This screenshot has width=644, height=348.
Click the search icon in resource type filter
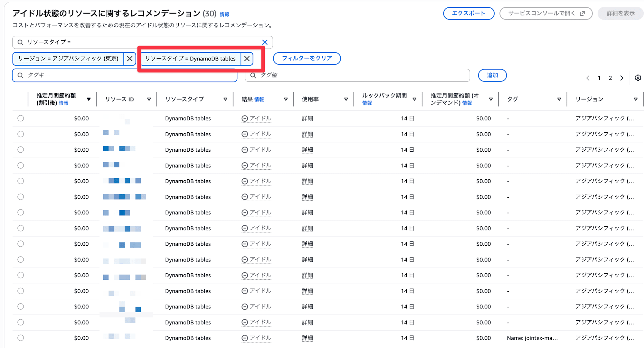(x=20, y=42)
